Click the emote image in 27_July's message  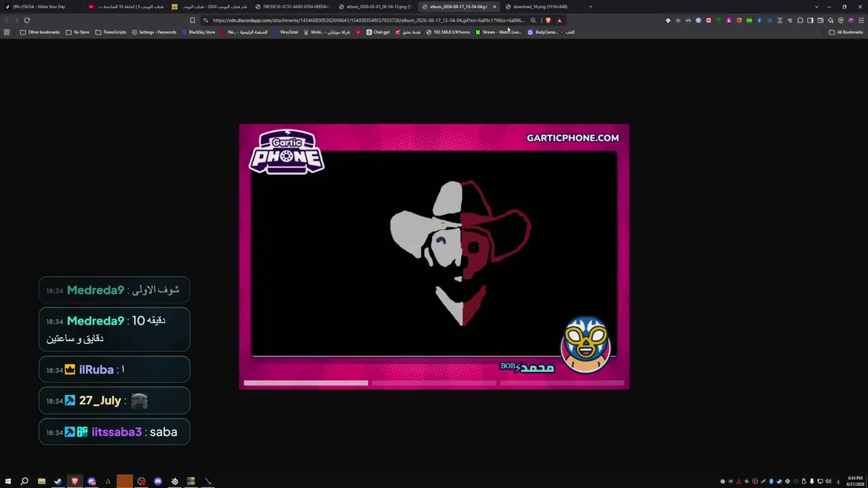[139, 401]
